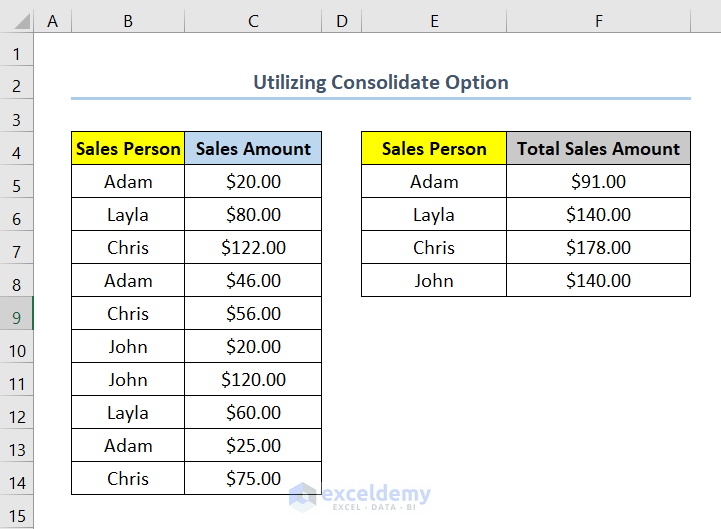Click the Total Sales Amount header cell

(598, 149)
